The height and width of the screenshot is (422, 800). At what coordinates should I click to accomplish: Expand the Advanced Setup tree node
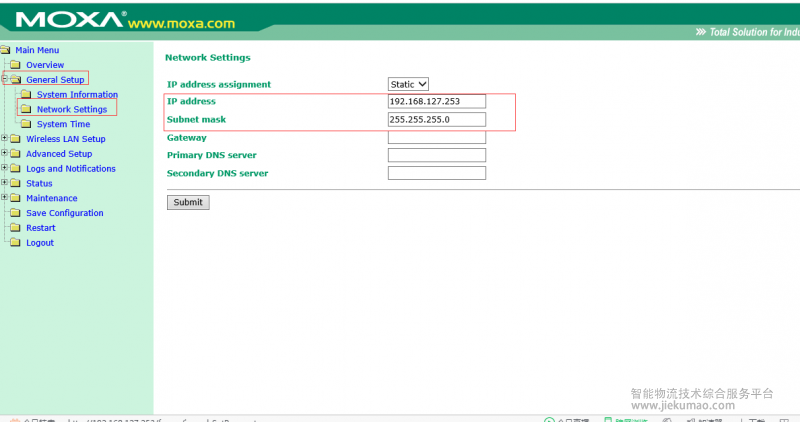(5, 154)
